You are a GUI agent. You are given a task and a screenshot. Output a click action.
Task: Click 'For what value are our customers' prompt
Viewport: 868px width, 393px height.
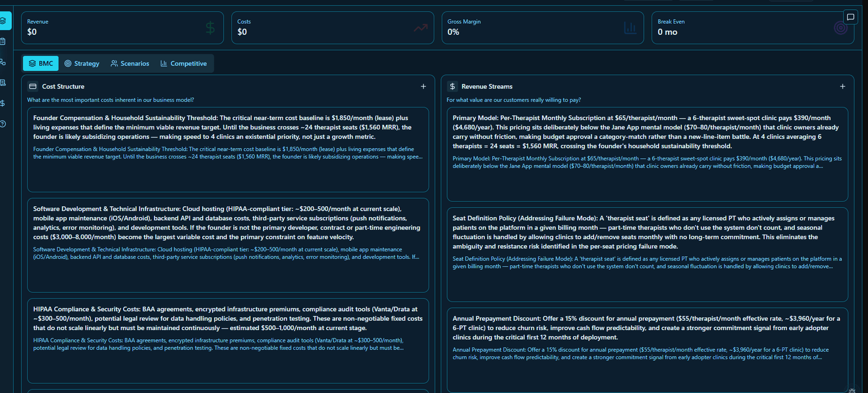[x=514, y=100]
